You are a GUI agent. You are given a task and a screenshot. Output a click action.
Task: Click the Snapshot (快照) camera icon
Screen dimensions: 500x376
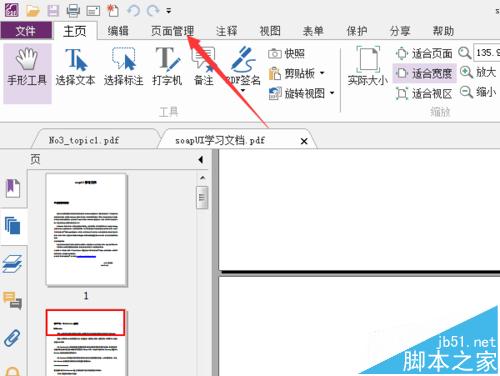point(275,53)
